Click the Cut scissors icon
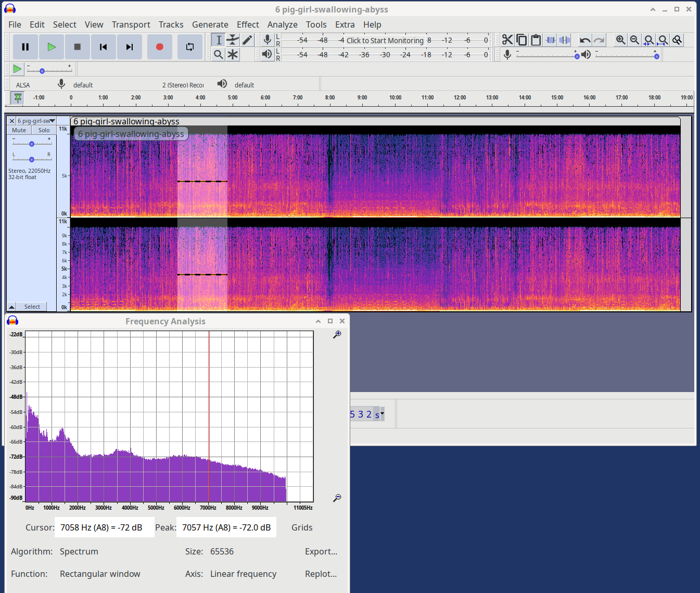Image resolution: width=700 pixels, height=593 pixels. 507,40
